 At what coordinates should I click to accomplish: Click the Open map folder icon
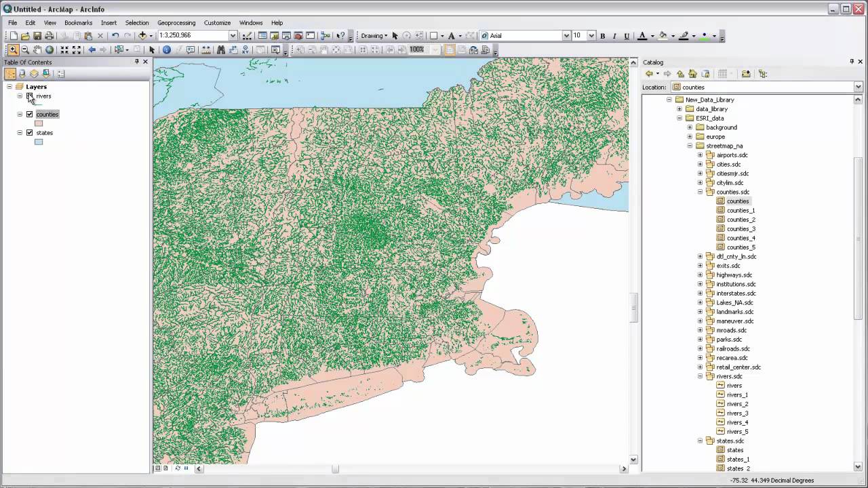pos(25,35)
